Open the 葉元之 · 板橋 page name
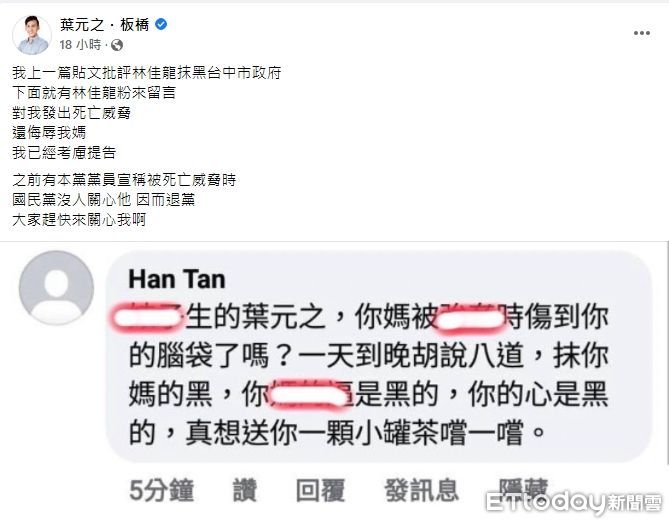 pos(104,25)
